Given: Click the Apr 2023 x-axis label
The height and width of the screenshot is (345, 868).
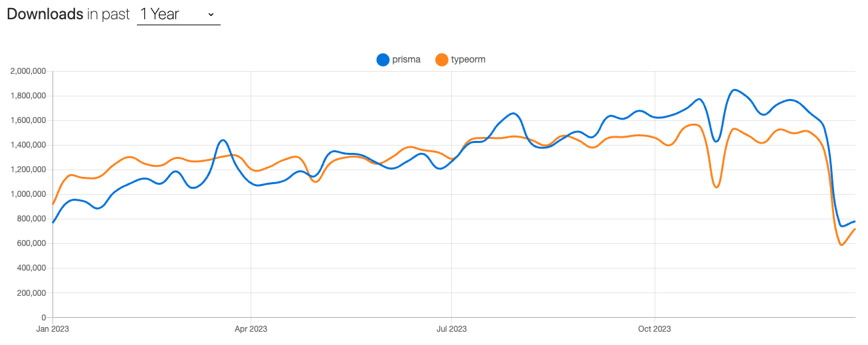Looking at the screenshot, I should [251, 328].
